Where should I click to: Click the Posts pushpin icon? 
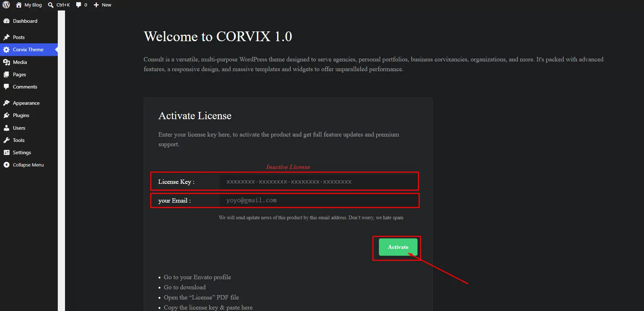[x=7, y=37]
